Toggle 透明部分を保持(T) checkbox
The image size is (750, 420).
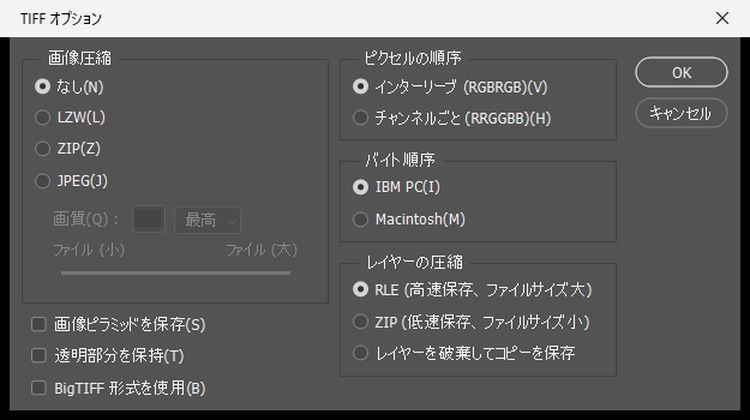39,355
